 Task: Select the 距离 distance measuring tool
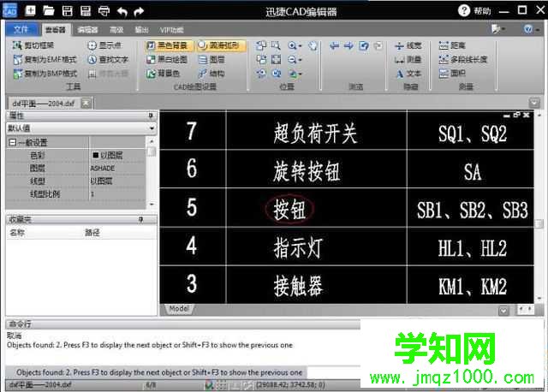pos(452,45)
